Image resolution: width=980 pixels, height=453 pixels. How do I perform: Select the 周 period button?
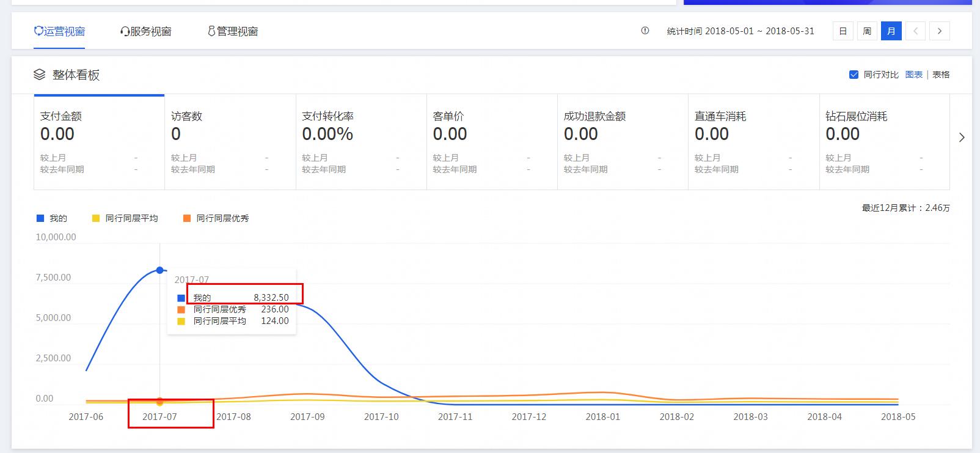(867, 31)
